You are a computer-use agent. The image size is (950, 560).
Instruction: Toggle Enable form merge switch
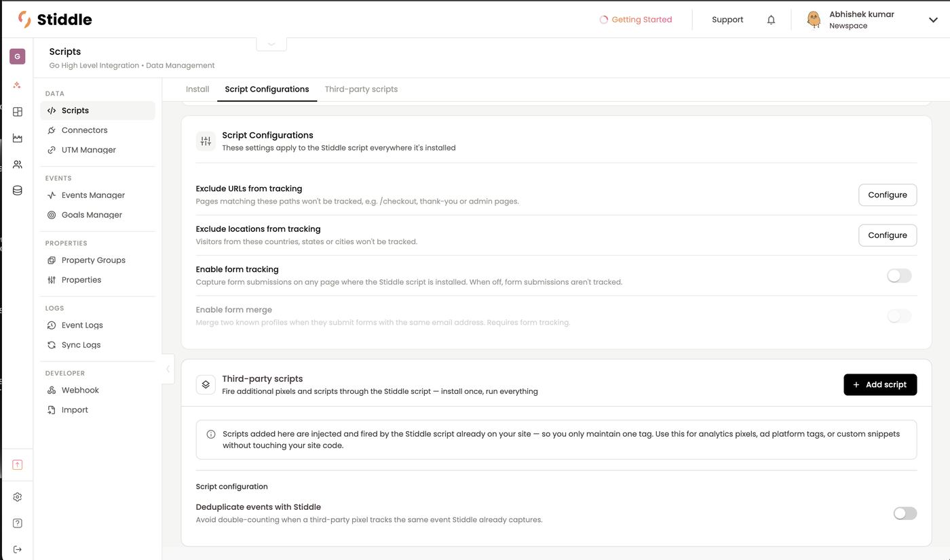point(899,316)
